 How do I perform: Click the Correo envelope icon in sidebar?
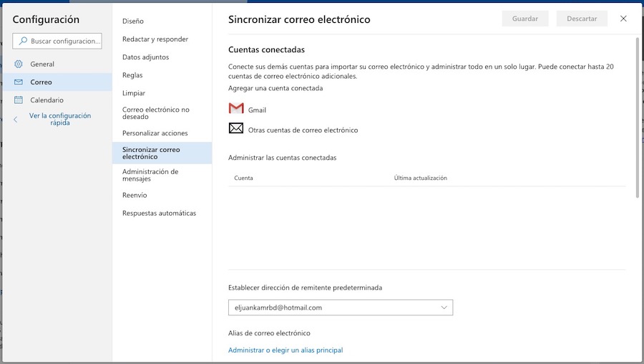click(x=19, y=82)
